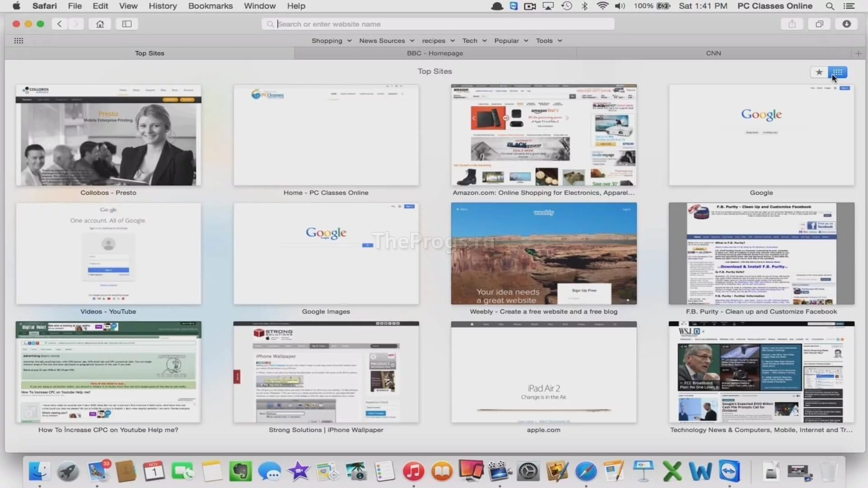Expand the Tech bookmarks folder
Image resolution: width=868 pixels, height=488 pixels.
tap(474, 41)
